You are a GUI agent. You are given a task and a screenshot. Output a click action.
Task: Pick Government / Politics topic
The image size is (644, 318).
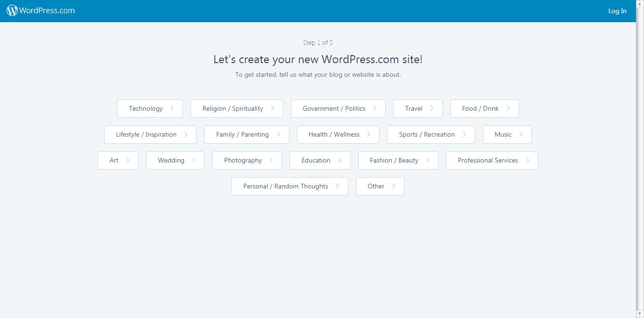(338, 108)
